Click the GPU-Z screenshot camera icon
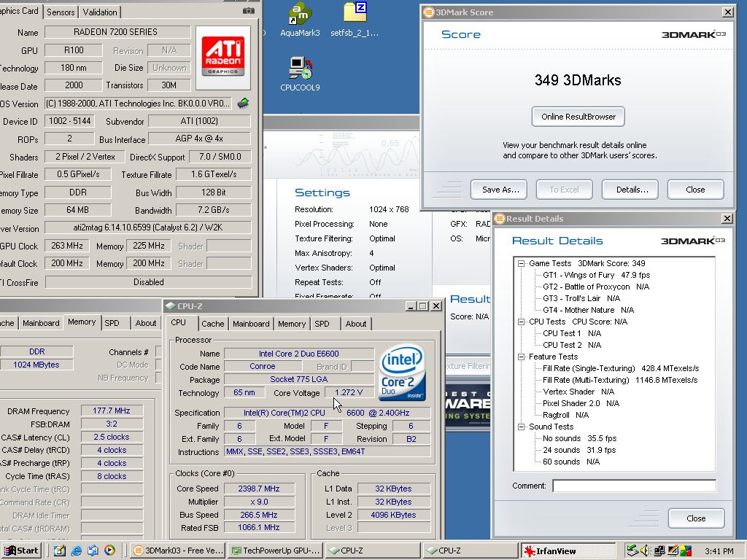This screenshot has width=747, height=560. [x=249, y=10]
